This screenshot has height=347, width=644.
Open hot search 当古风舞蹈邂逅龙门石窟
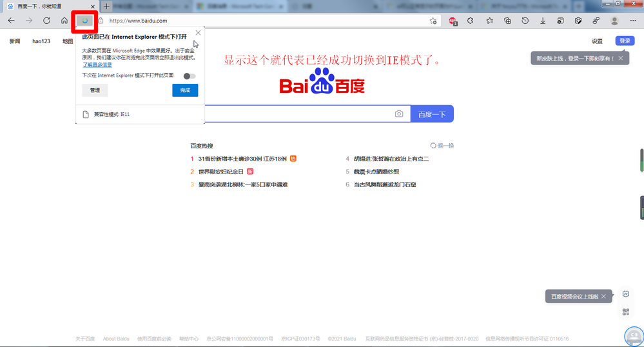pyautogui.click(x=385, y=184)
